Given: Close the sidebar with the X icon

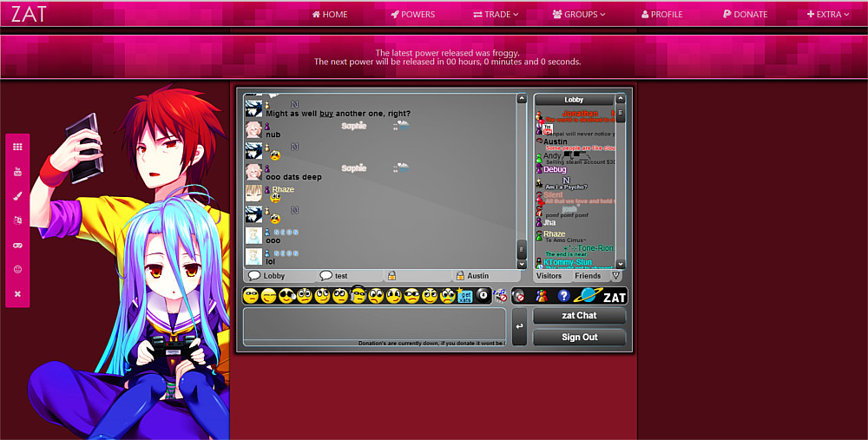Looking at the screenshot, I should 17,294.
